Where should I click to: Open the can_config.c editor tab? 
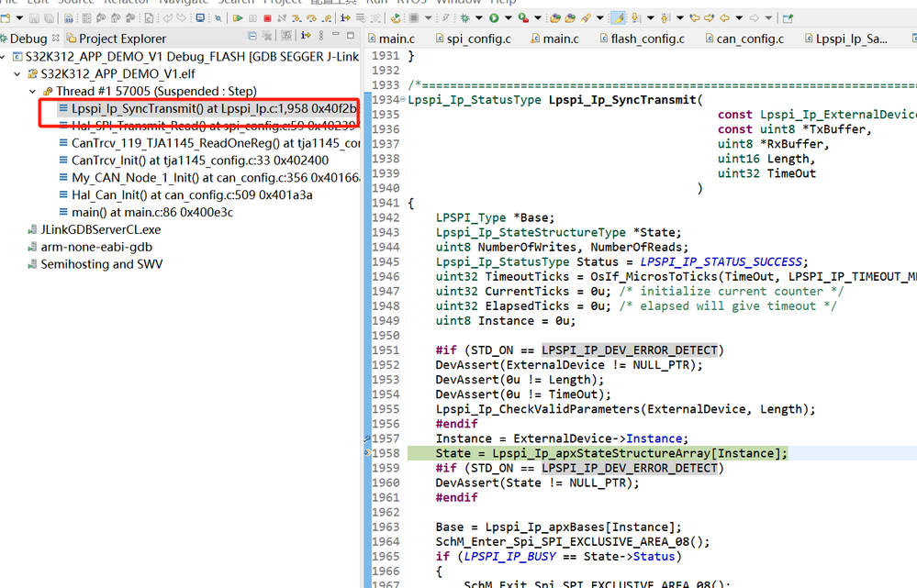pos(744,39)
